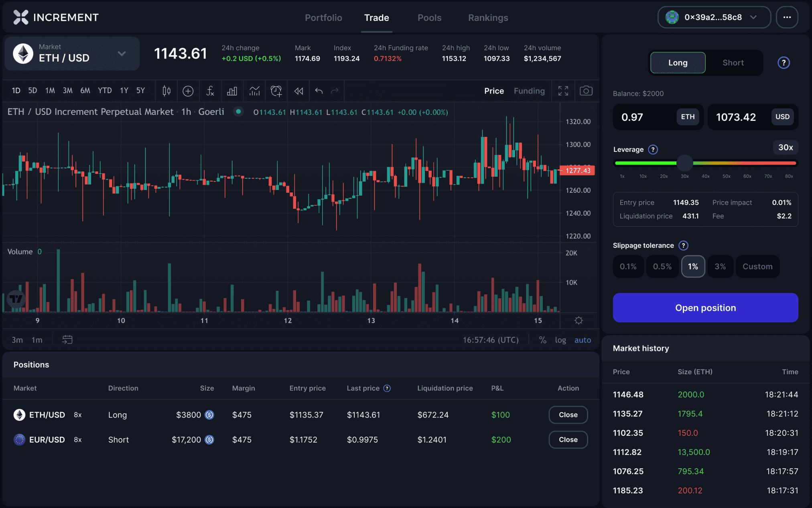
Task: Switch chart to Price view
Action: point(494,91)
